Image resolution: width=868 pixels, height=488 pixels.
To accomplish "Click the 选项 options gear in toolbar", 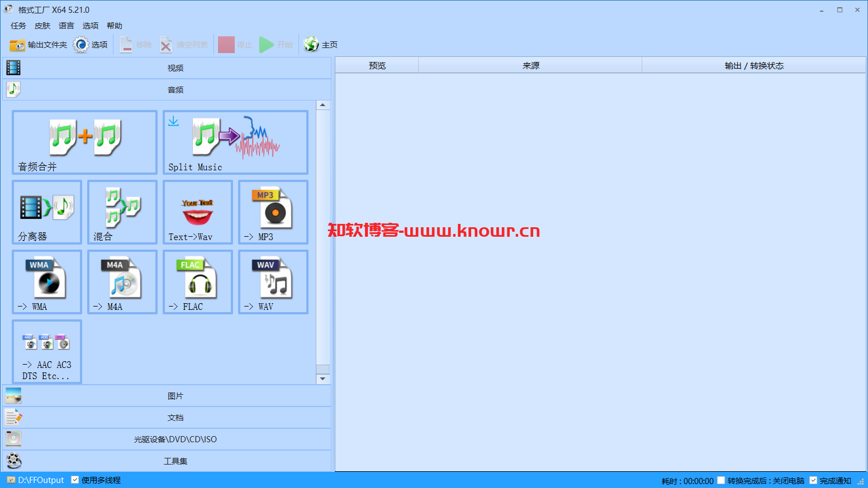I will coord(91,45).
